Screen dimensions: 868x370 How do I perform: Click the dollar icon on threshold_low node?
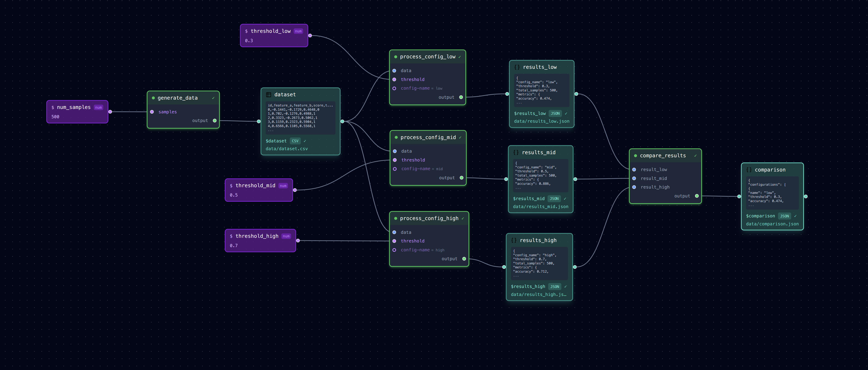[246, 31]
